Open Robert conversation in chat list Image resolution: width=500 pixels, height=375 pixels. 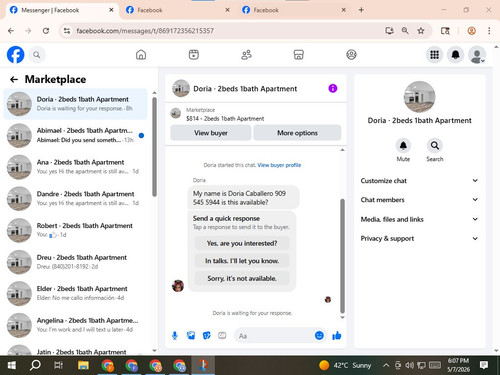[x=75, y=230]
